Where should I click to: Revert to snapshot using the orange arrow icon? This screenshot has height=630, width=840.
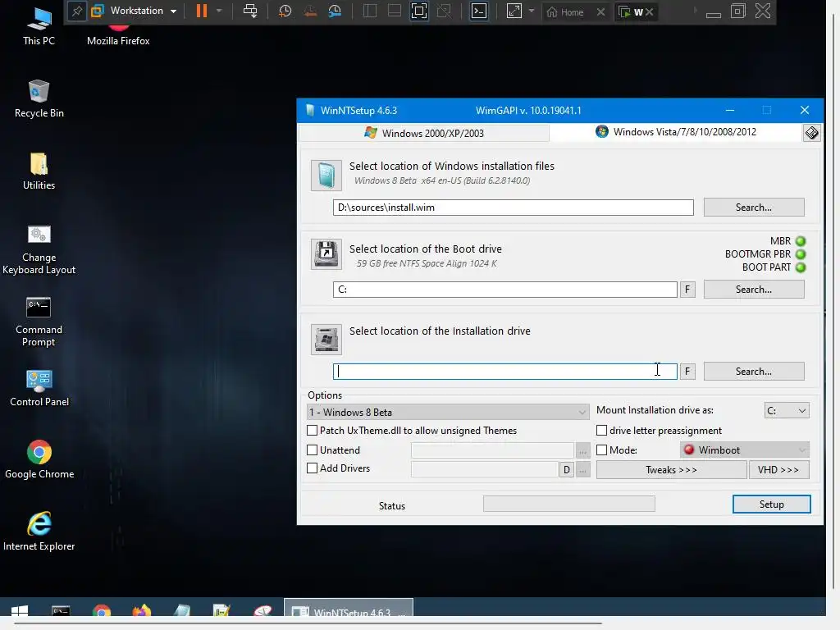click(x=310, y=11)
